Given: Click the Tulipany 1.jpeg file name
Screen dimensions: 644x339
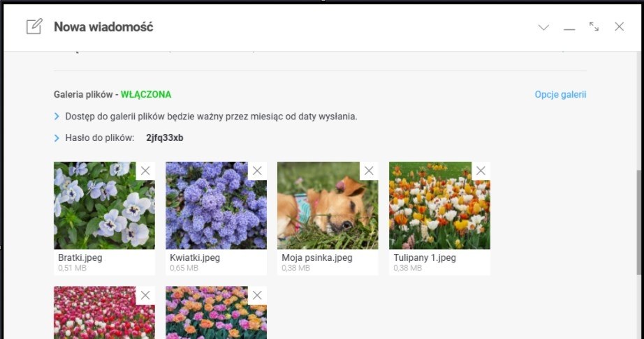Looking at the screenshot, I should point(425,258).
